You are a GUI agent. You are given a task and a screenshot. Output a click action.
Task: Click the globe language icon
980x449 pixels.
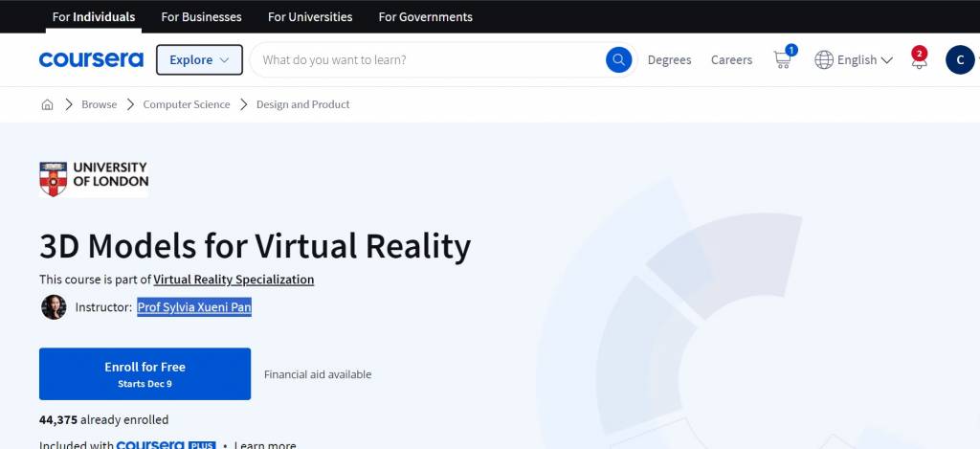[824, 59]
